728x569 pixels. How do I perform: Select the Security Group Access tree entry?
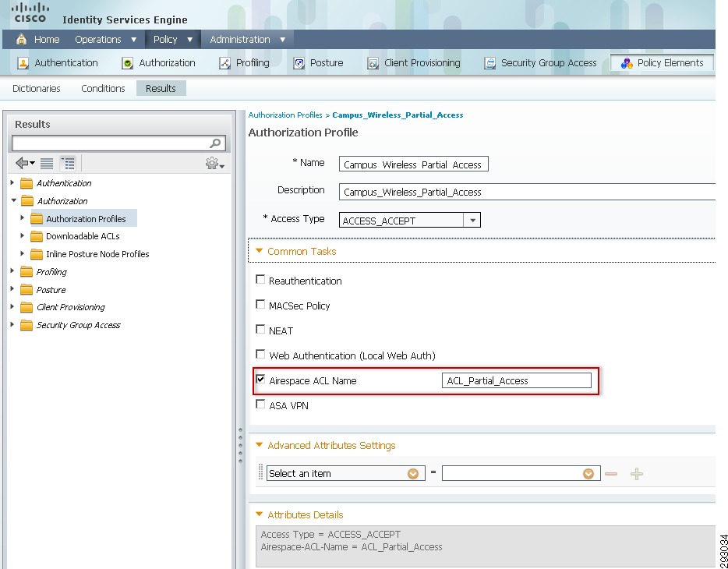click(x=79, y=325)
